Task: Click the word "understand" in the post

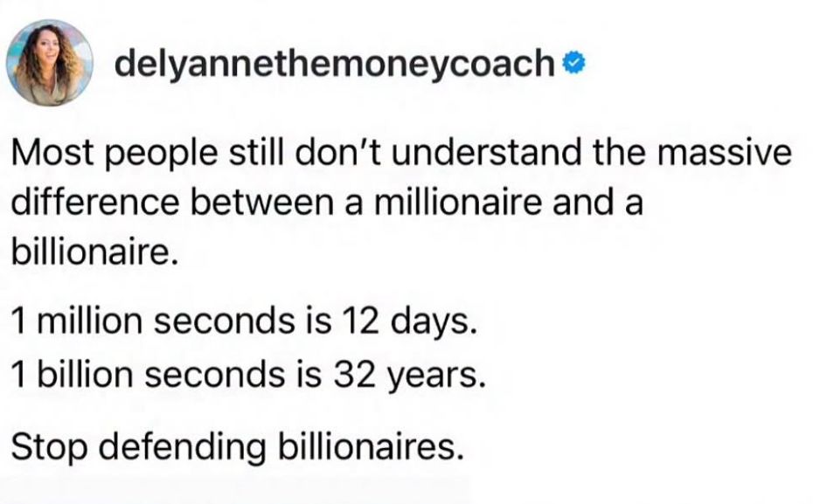Action: pos(486,154)
